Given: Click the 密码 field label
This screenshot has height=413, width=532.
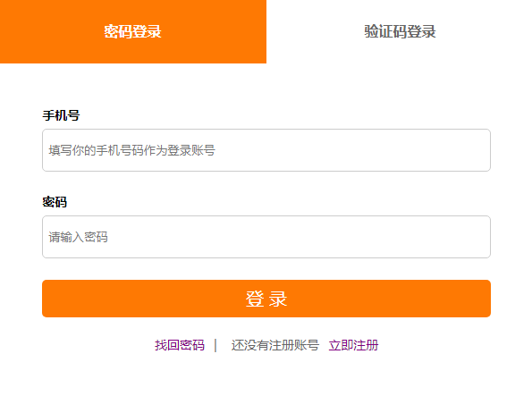Looking at the screenshot, I should (x=55, y=202).
